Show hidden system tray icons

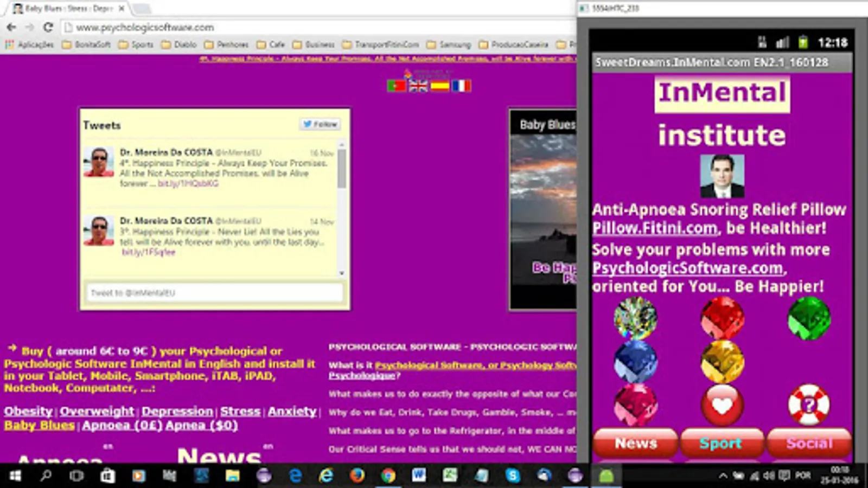(x=723, y=476)
